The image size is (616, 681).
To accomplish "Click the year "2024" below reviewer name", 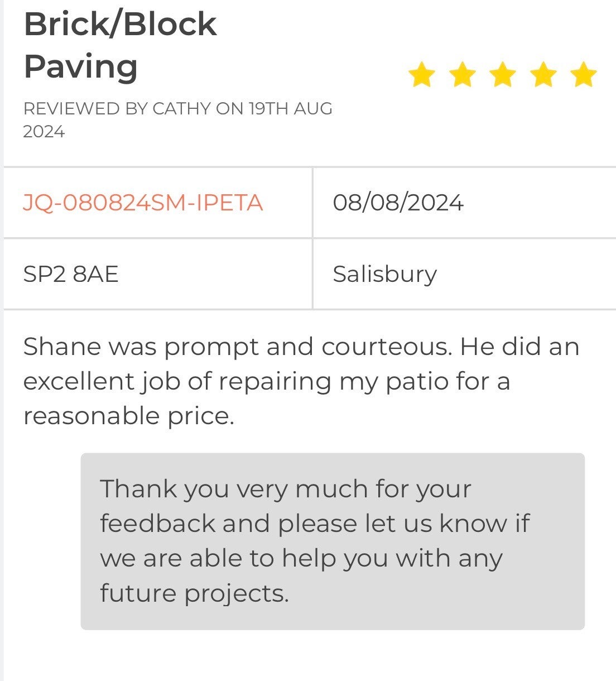I will (44, 132).
